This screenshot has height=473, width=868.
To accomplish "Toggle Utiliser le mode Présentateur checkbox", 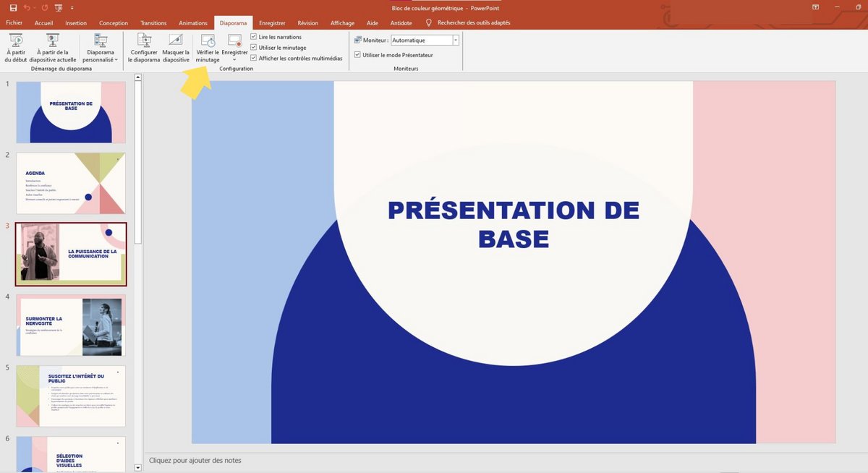I will click(357, 54).
